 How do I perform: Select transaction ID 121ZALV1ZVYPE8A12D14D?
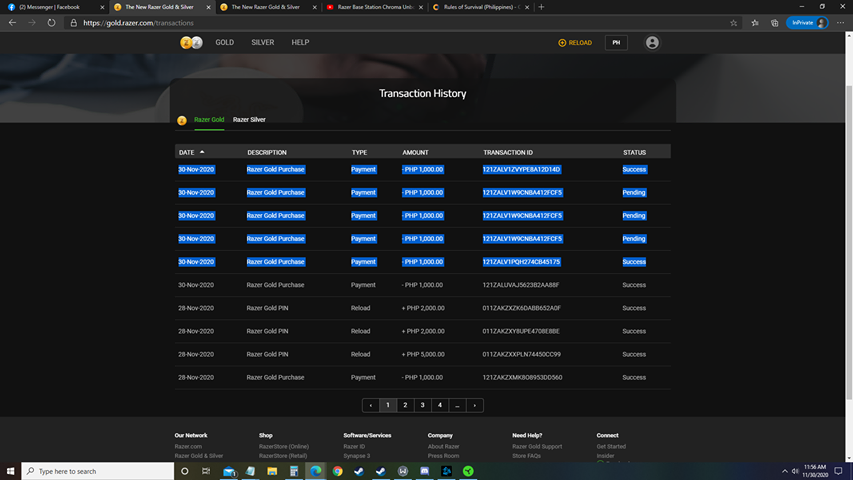pos(521,170)
